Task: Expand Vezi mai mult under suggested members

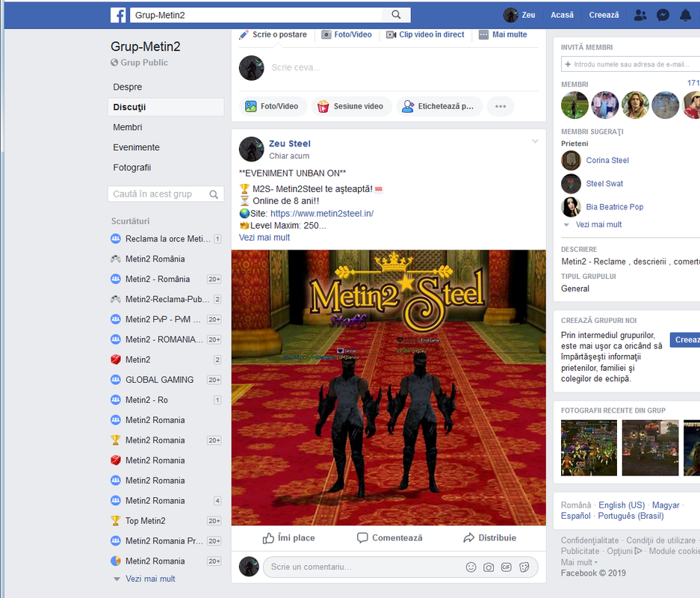Action: [x=598, y=225]
